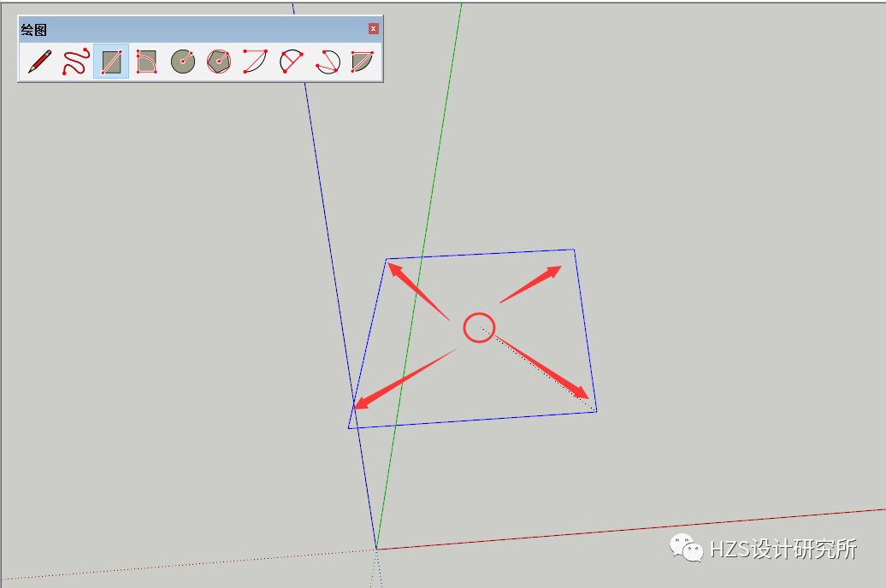
Task: Select the Polygon tool
Action: pyautogui.click(x=219, y=61)
